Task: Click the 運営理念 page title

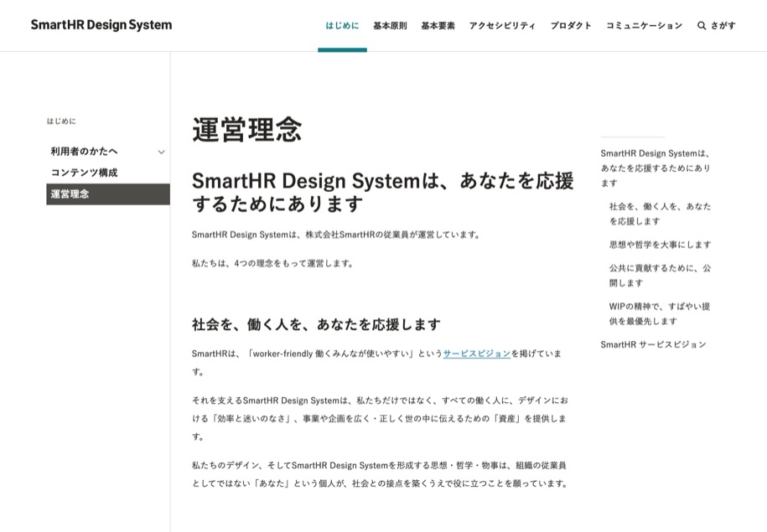Action: tap(247, 130)
